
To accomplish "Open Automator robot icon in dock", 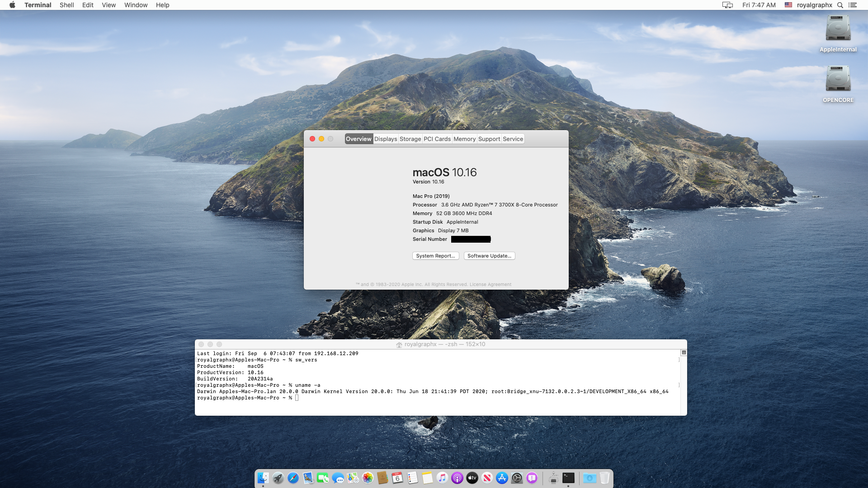I will [x=553, y=478].
